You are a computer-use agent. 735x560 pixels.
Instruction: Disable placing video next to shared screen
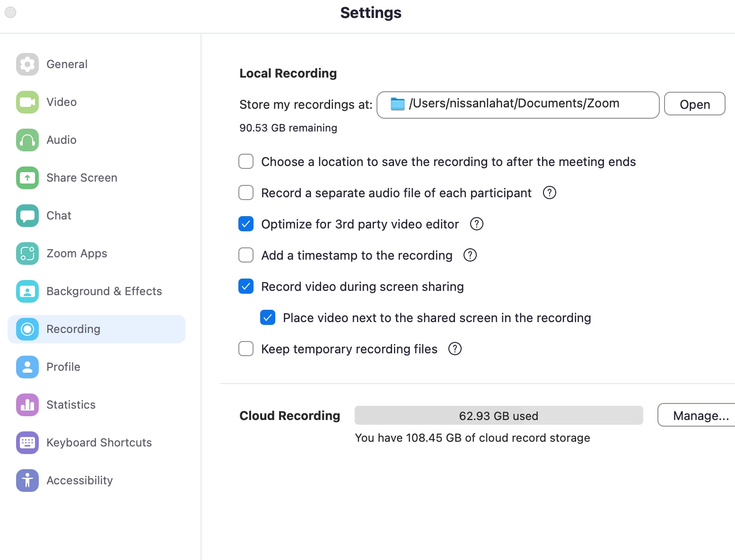(268, 318)
